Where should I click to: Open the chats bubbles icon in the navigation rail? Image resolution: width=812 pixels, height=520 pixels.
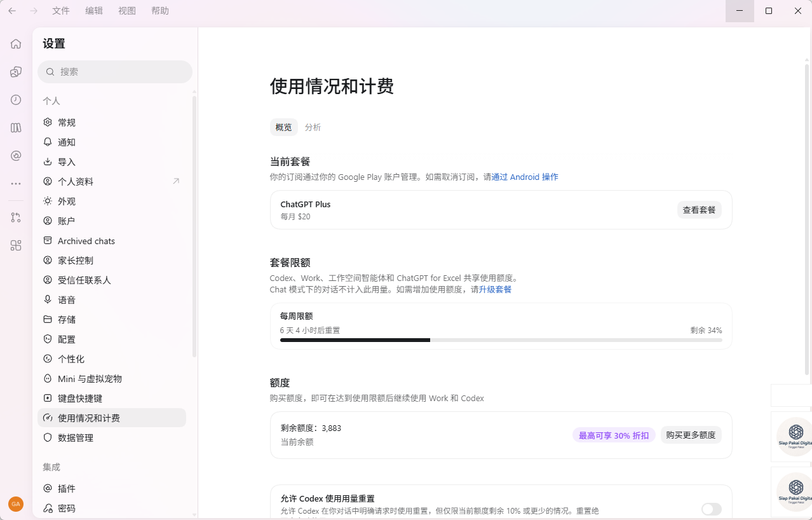tap(16, 72)
